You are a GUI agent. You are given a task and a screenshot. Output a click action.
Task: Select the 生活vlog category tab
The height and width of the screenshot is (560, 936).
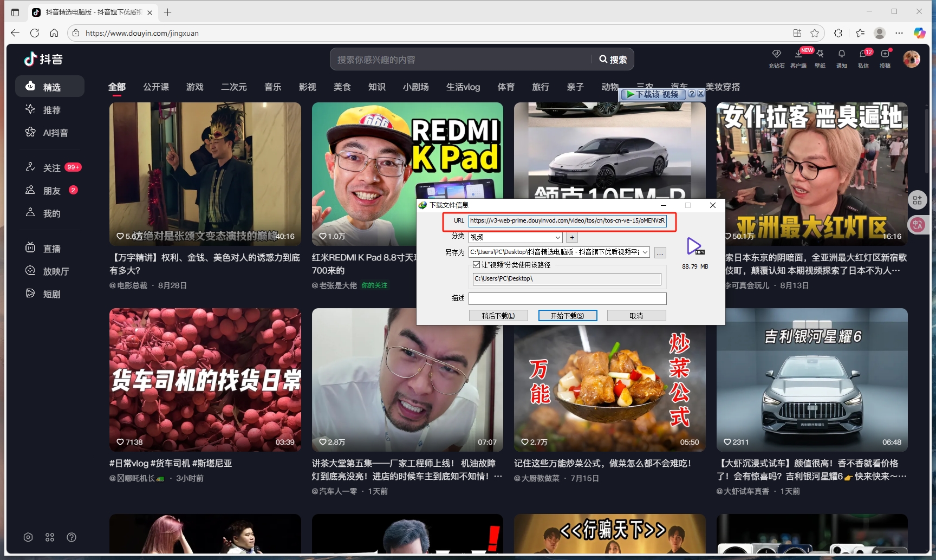pos(463,87)
